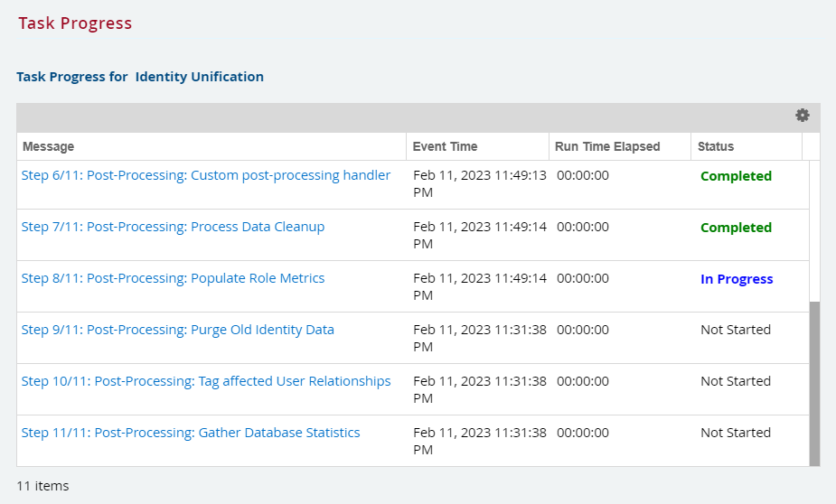Viewport: 836px width, 504px height.
Task: Click the In Progress status for Step 8
Action: pos(737,279)
